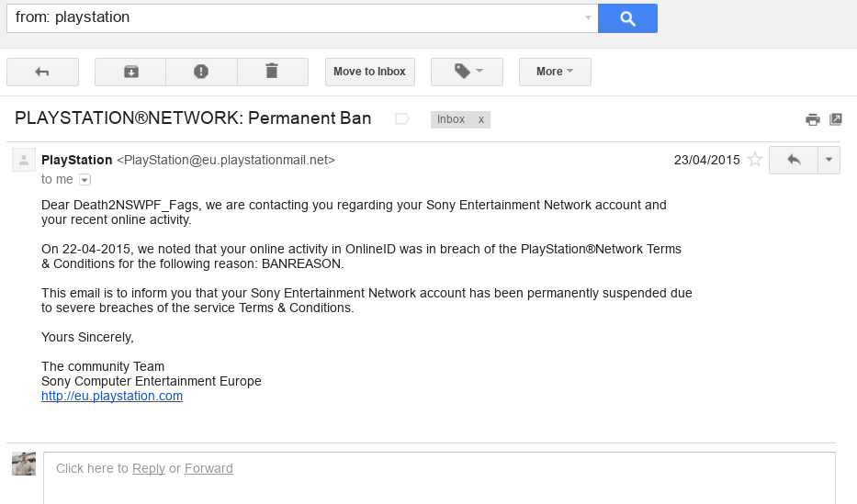
Task: Click 'Sony Computer Entertainment Europe' signature line
Action: (x=152, y=381)
